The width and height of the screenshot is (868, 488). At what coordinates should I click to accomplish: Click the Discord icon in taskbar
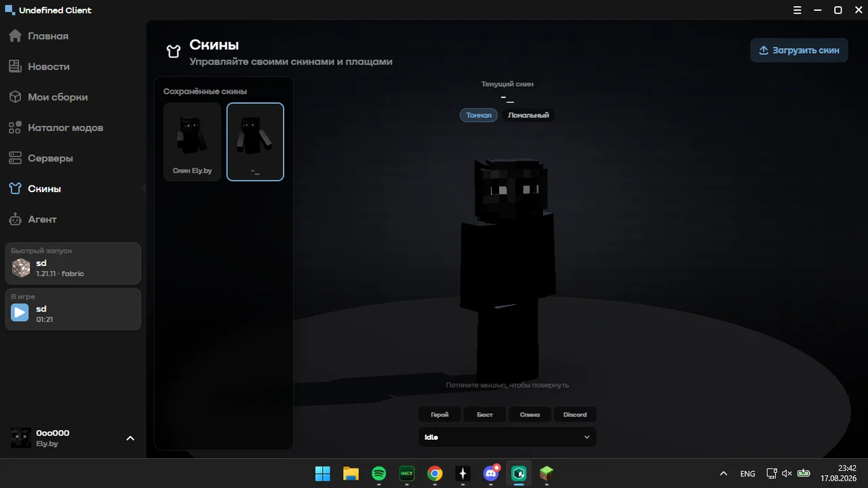[x=491, y=473]
